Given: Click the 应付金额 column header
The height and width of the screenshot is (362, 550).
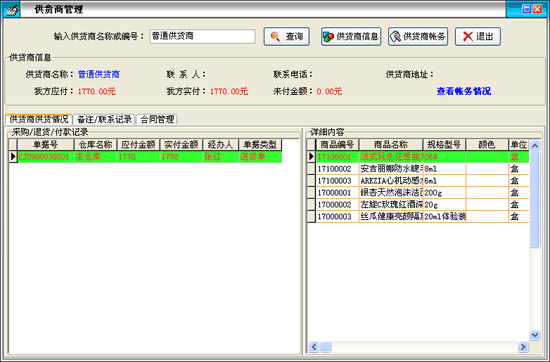Looking at the screenshot, I should click(138, 145).
